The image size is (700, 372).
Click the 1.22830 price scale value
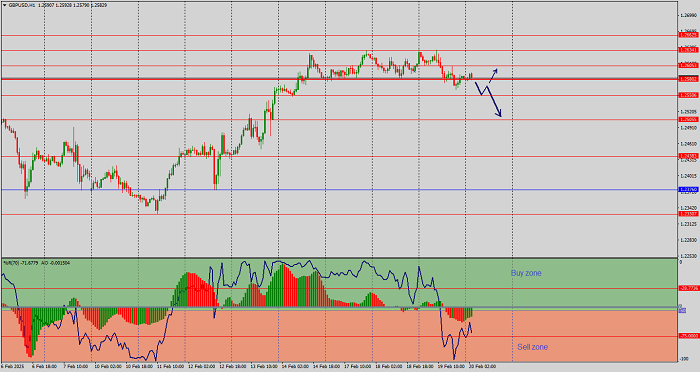[x=688, y=240]
